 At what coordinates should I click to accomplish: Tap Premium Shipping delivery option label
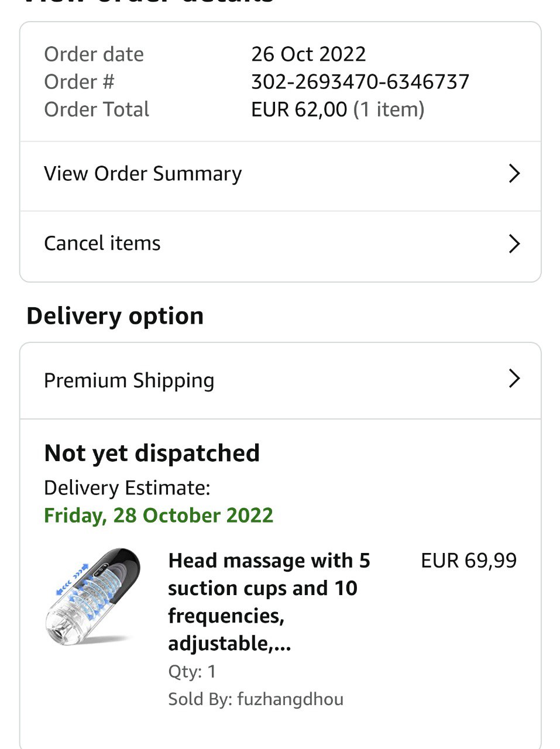click(129, 380)
